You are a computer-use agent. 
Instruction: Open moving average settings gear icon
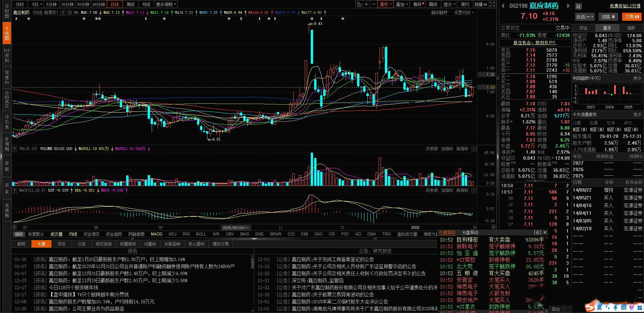point(70,12)
